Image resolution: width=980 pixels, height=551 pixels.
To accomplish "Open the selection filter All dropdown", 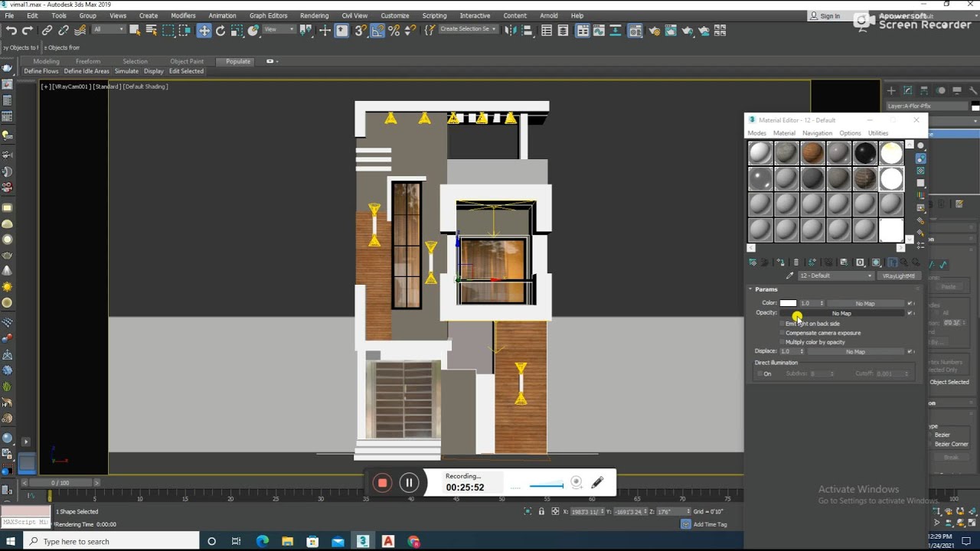I will (109, 30).
